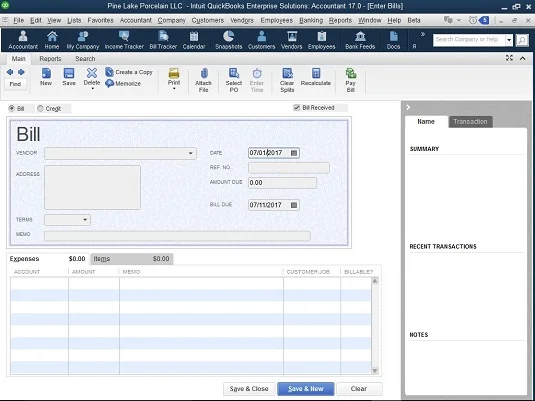
Task: Click Memorize bill
Action: 123,83
